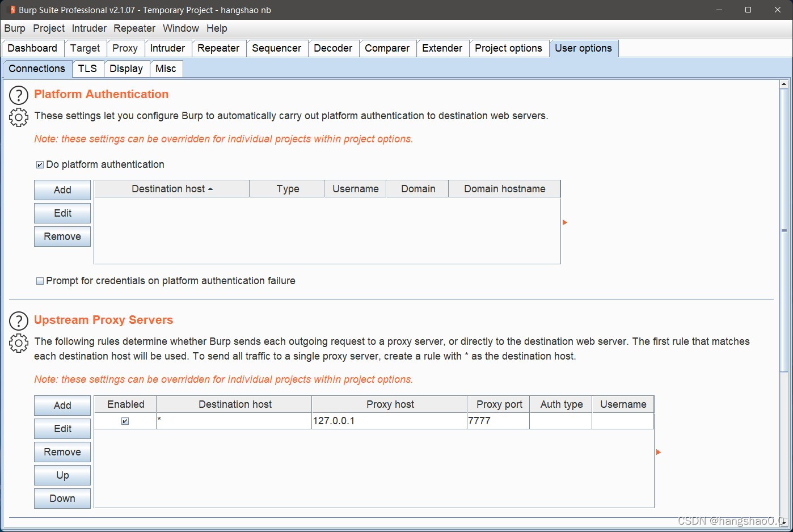The image size is (793, 532).
Task: Expand the platform authentication table using orange arrow
Action: coord(565,222)
